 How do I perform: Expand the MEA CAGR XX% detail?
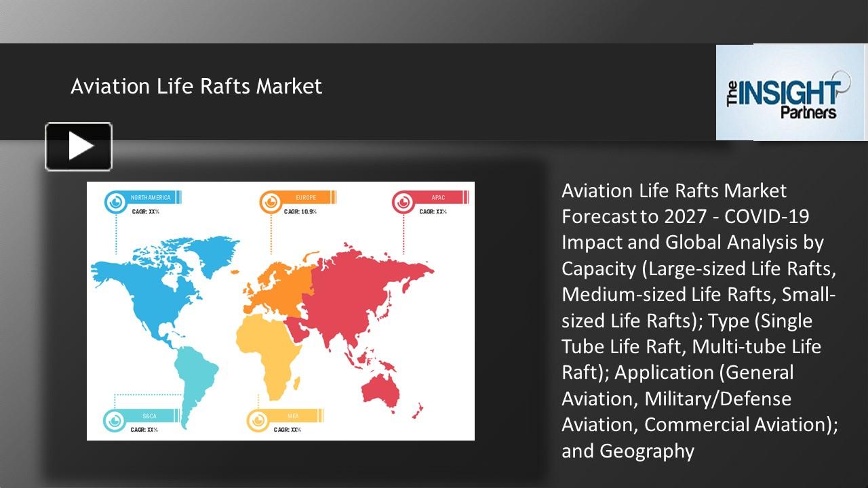pos(286,428)
